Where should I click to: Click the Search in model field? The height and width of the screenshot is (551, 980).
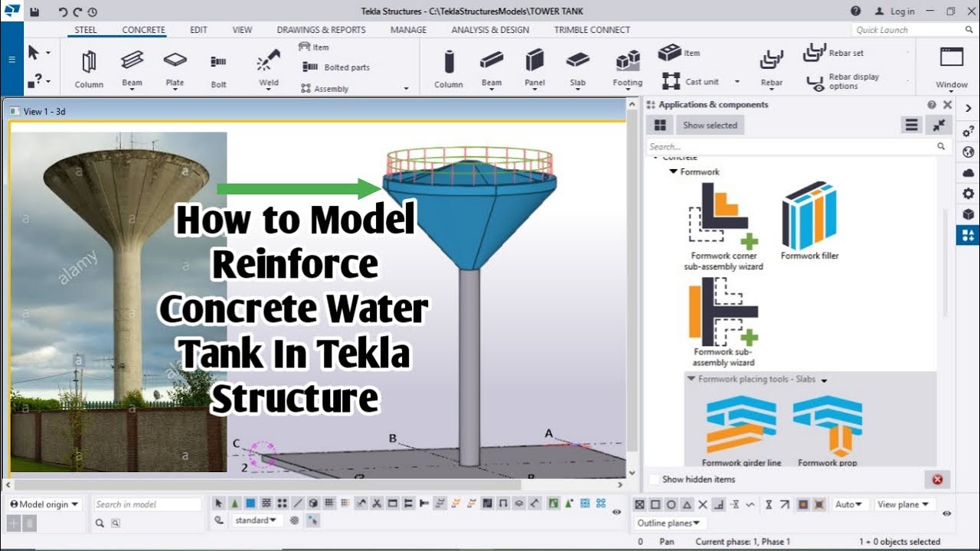coord(148,504)
